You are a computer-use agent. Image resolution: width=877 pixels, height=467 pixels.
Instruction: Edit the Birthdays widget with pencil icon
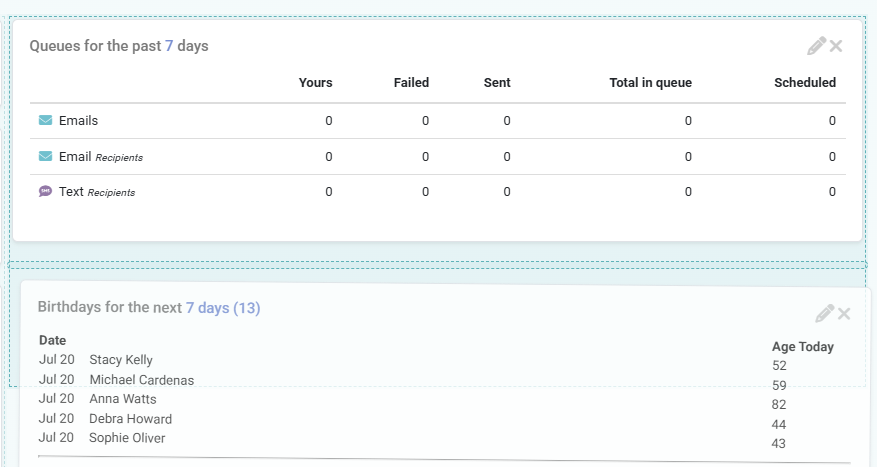click(x=824, y=314)
